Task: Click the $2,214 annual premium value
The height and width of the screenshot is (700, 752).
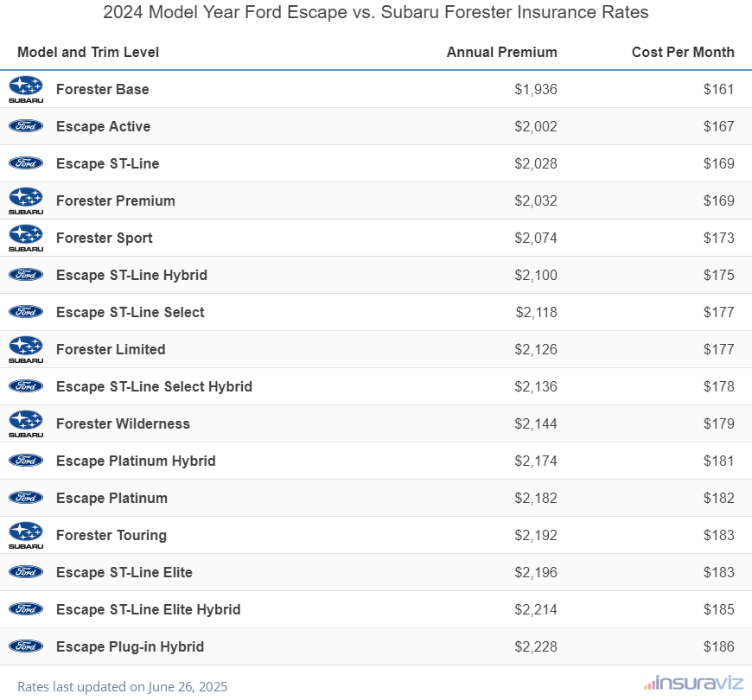Action: (536, 609)
